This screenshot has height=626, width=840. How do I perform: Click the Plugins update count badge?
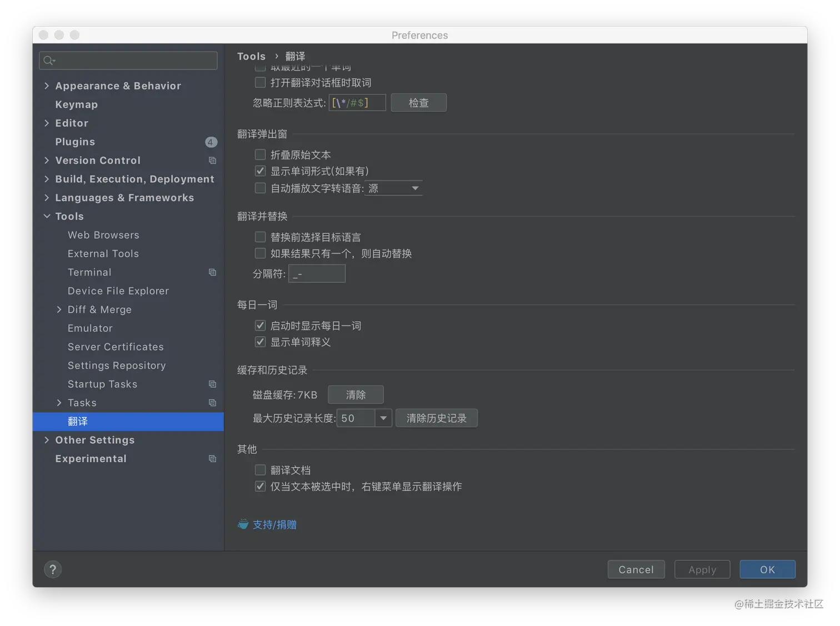[211, 142]
